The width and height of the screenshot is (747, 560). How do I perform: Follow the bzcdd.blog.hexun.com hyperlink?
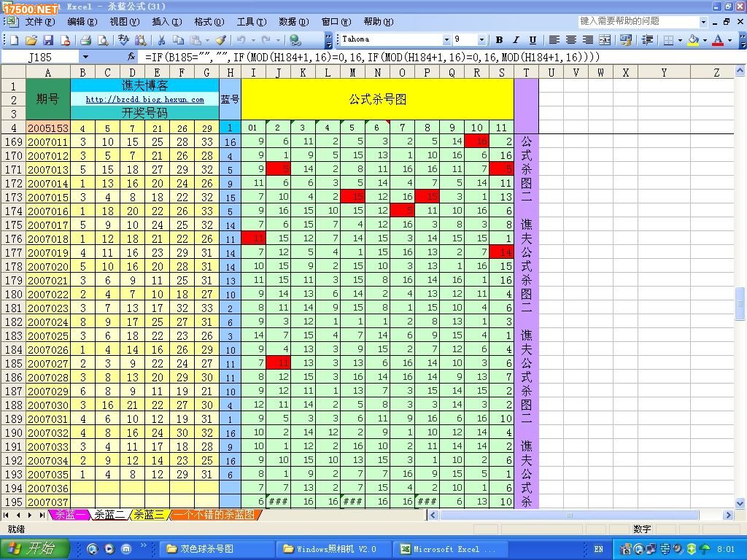(145, 99)
